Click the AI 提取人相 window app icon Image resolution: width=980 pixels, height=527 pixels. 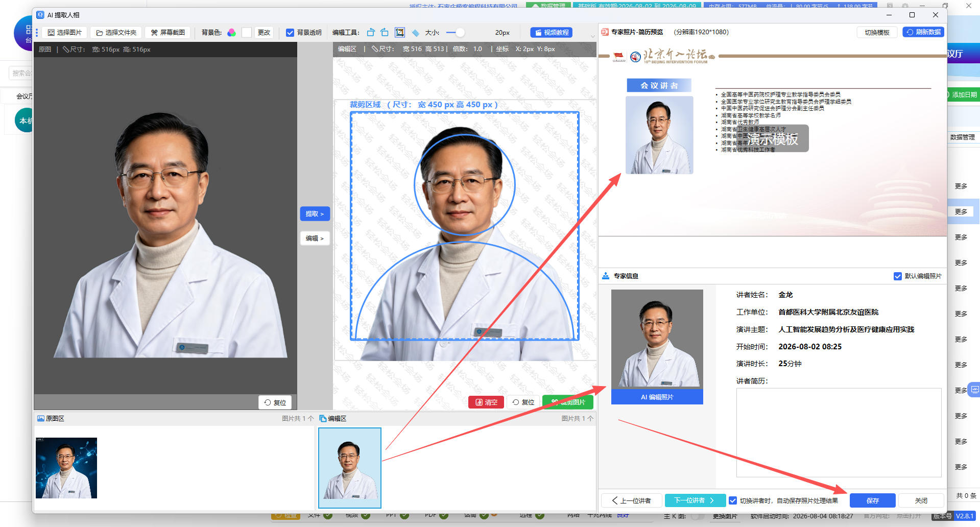click(40, 15)
